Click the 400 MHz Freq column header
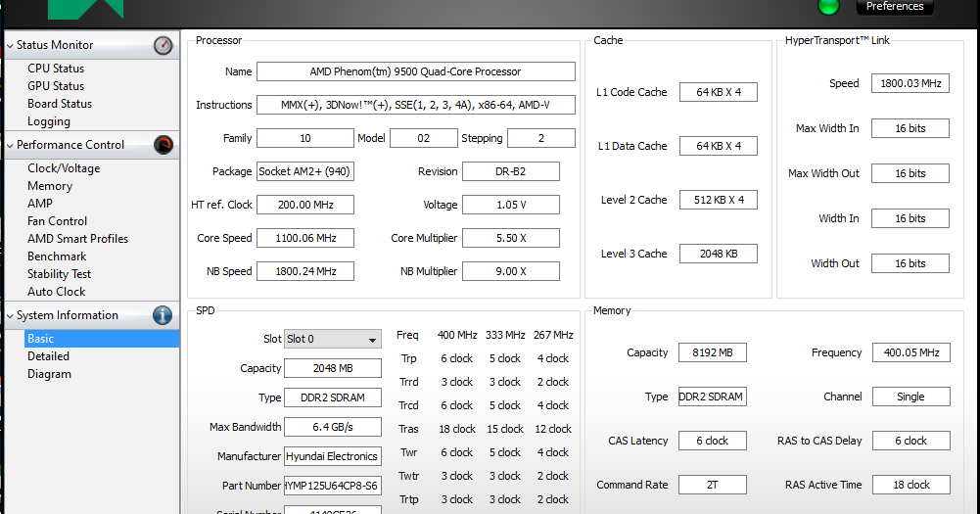 [457, 335]
